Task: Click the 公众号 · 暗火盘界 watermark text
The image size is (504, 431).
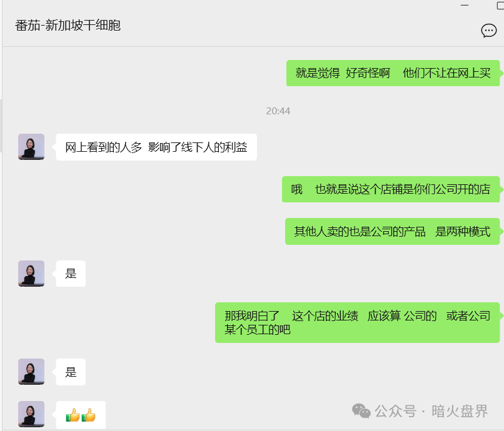Action: 431,411
